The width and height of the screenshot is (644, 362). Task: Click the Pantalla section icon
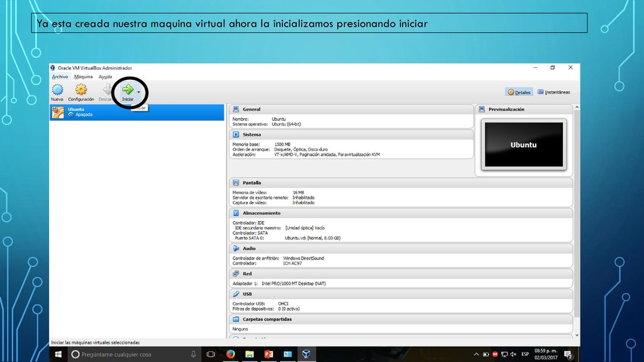click(236, 183)
